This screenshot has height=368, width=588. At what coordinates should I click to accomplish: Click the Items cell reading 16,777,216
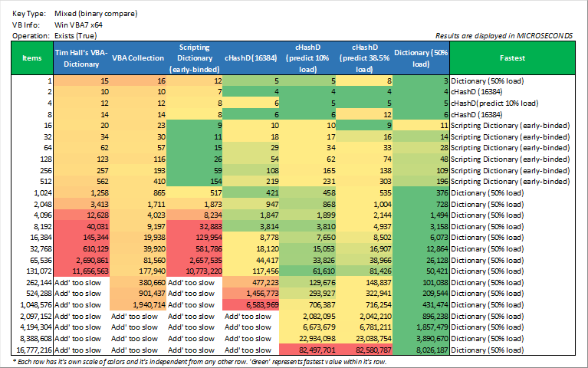pos(32,349)
